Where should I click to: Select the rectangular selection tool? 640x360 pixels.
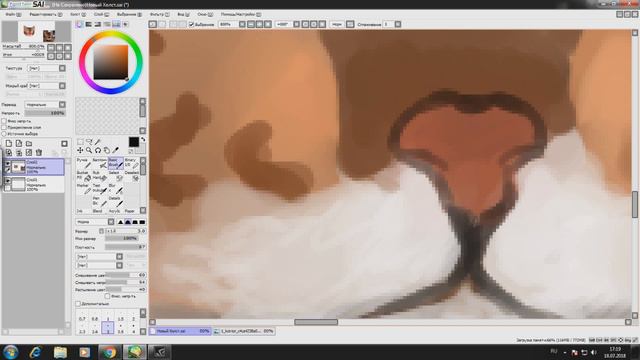point(80,142)
